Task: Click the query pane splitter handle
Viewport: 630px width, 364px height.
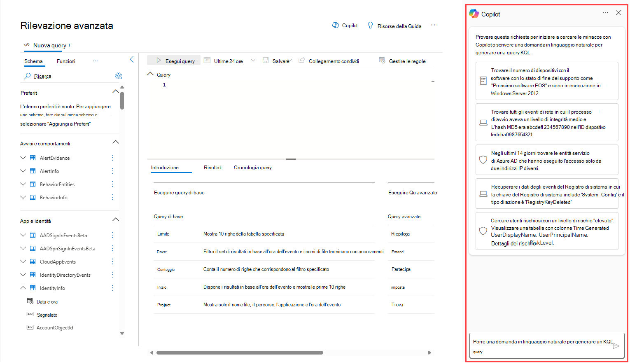Action: (x=291, y=159)
